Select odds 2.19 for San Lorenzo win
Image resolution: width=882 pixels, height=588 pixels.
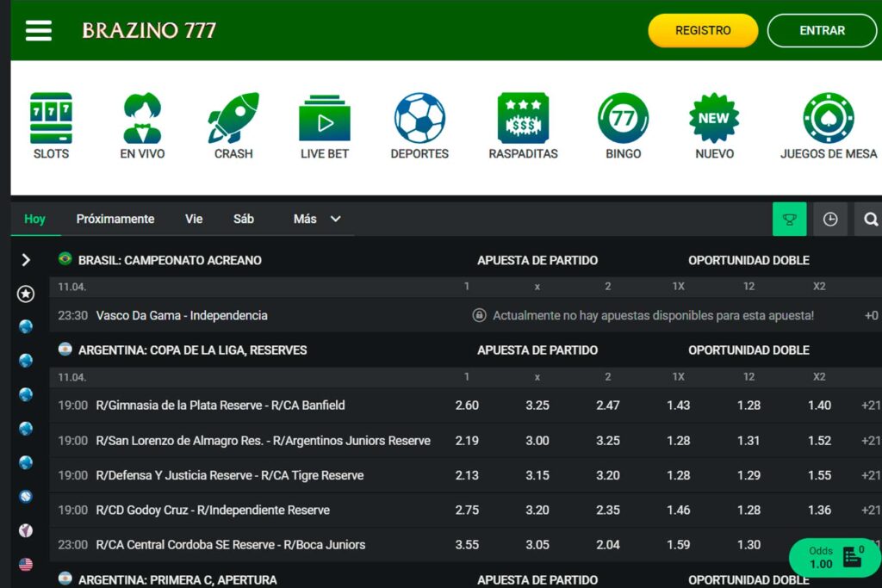467,441
